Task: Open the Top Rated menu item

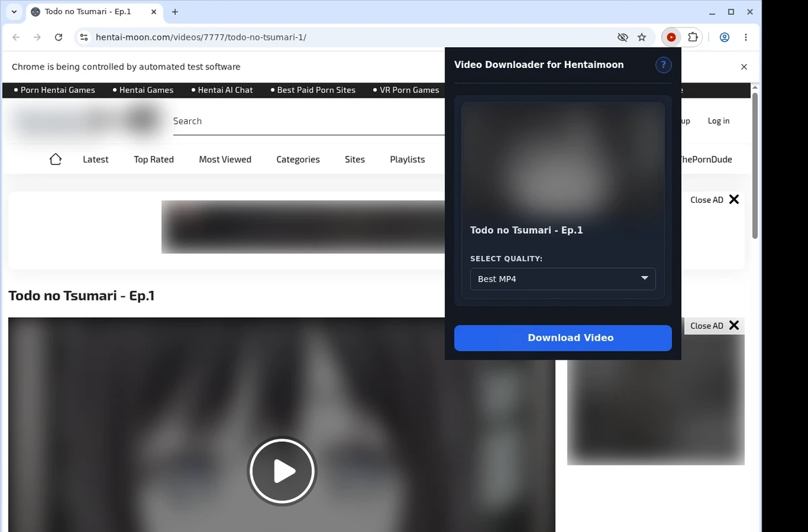Action: click(x=154, y=160)
